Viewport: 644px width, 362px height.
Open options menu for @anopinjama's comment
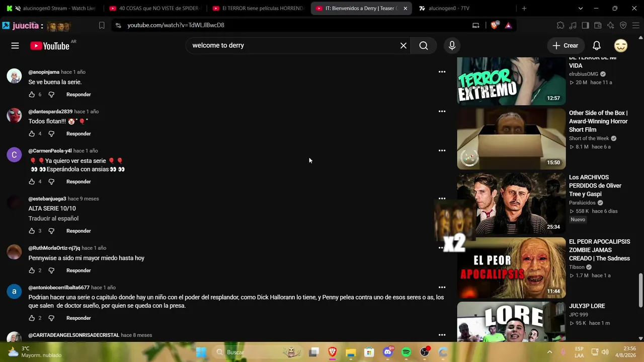pyautogui.click(x=442, y=72)
